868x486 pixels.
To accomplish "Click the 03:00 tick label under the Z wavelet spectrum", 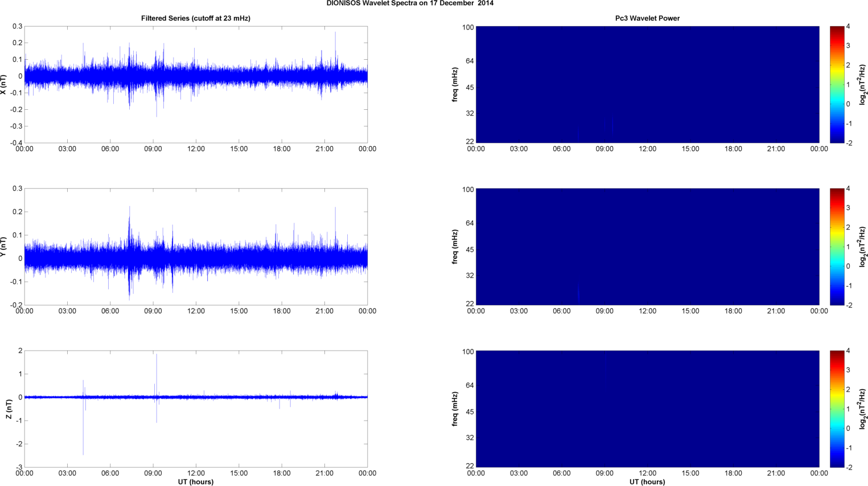I will tap(519, 473).
